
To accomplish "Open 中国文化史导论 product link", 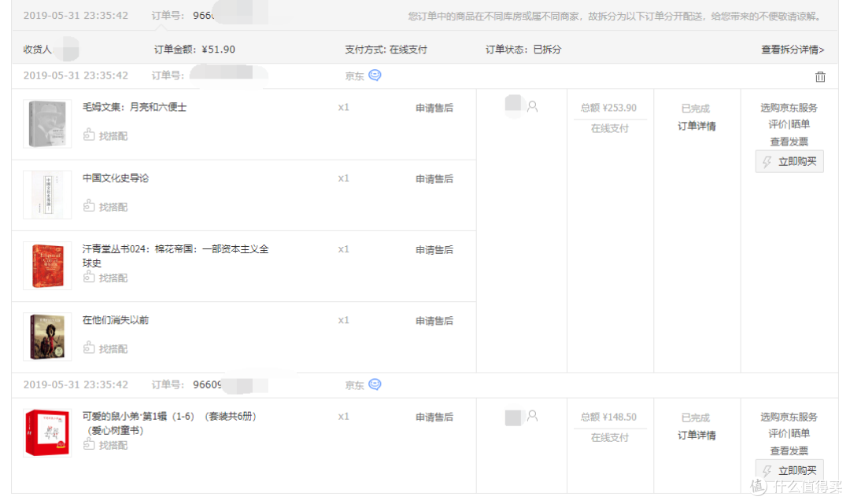I will 116,178.
